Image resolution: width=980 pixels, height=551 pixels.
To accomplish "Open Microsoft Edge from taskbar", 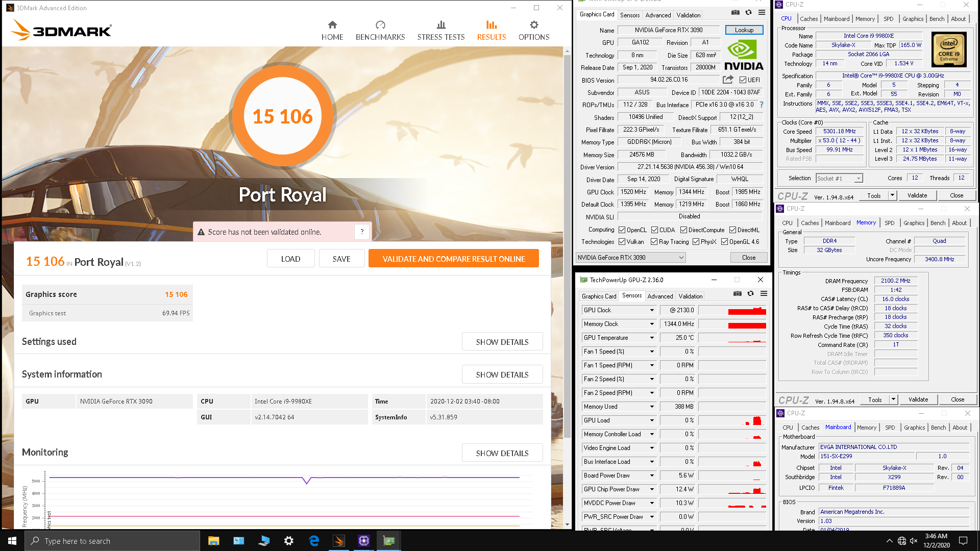I will 314,541.
